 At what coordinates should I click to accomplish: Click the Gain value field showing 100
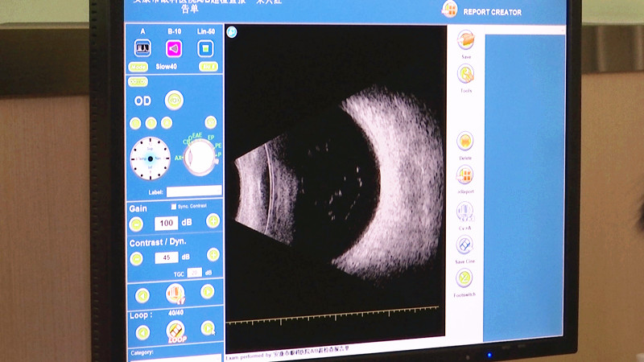click(167, 223)
